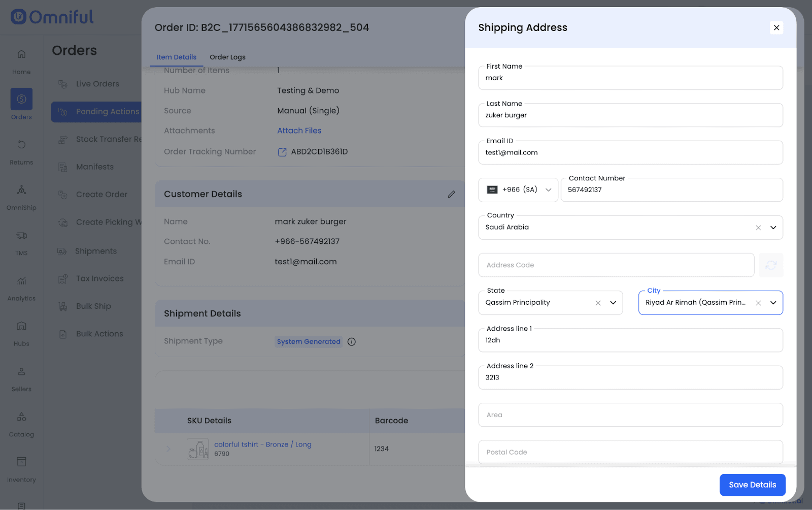
Task: Clear the selected City value
Action: [758, 303]
